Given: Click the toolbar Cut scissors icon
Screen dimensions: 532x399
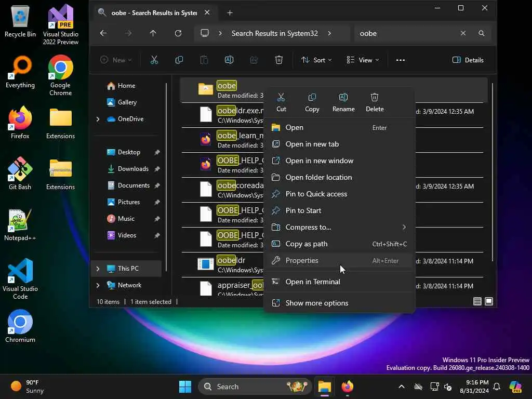Looking at the screenshot, I should [x=154, y=60].
